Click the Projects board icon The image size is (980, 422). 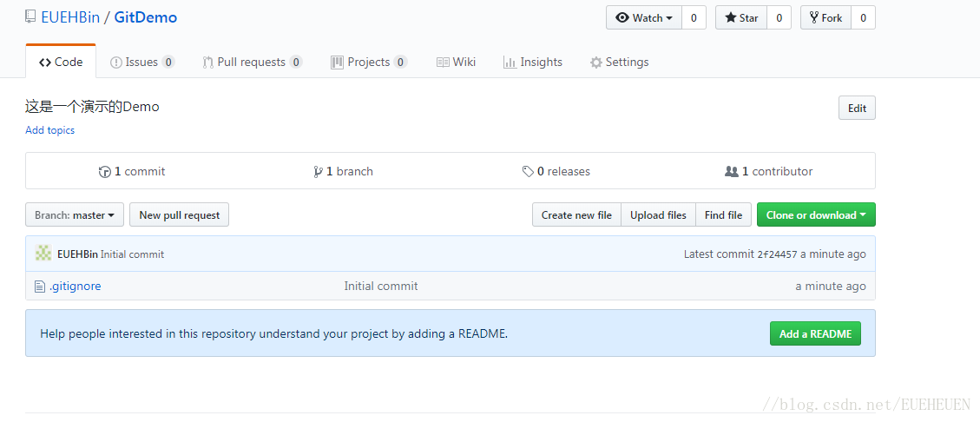pos(337,63)
